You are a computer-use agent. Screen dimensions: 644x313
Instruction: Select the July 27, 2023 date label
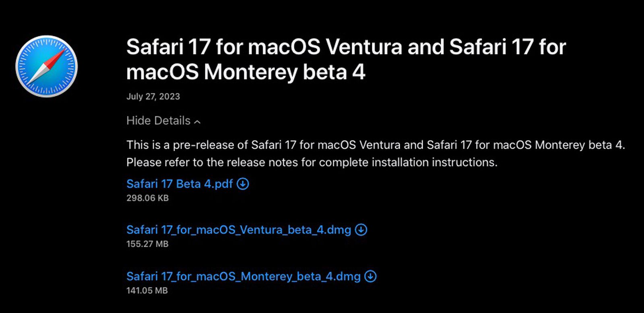pos(153,97)
